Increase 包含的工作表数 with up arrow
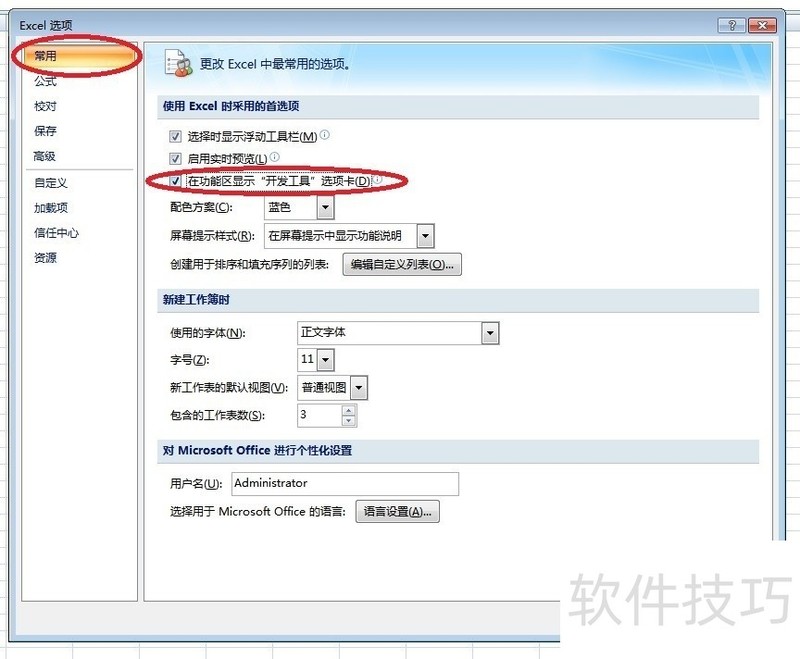Screen dimensions: 800x659 (349, 411)
